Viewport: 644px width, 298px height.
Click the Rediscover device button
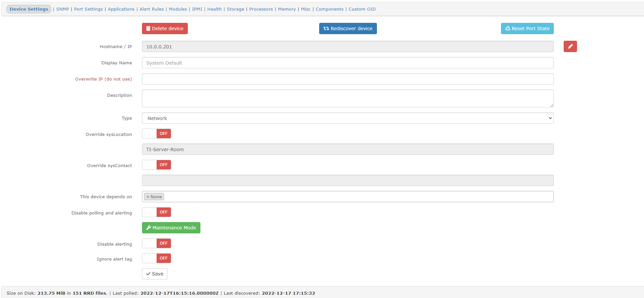pyautogui.click(x=348, y=29)
